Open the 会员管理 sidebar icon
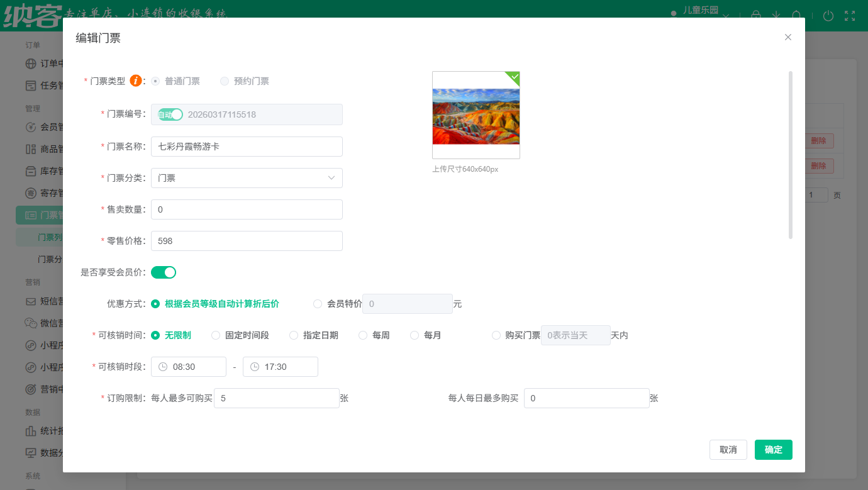The image size is (868, 490). [30, 126]
